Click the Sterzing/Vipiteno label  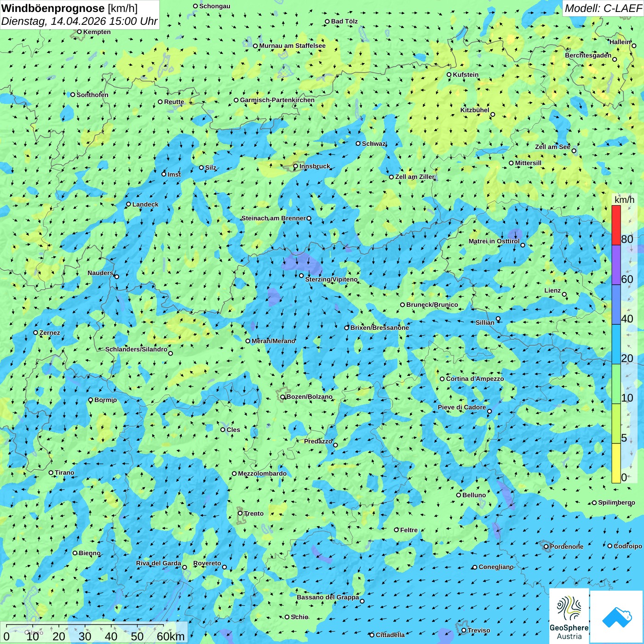(x=331, y=279)
